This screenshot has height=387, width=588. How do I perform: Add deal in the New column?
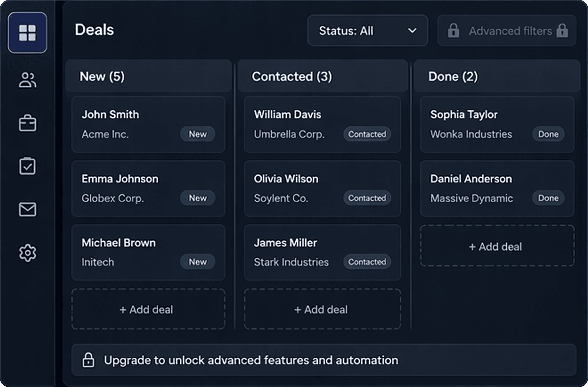[148, 309]
